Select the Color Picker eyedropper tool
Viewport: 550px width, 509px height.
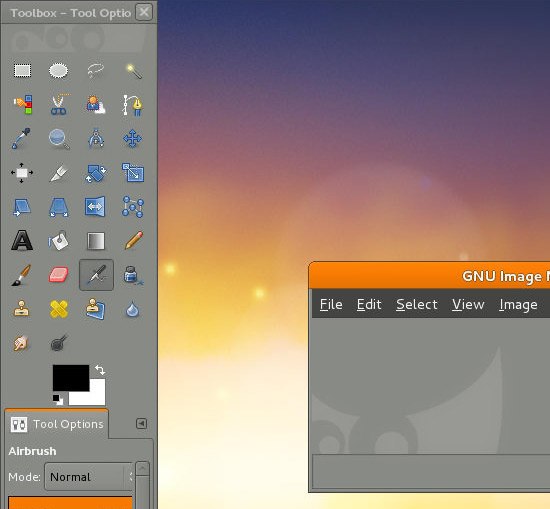tap(21, 139)
